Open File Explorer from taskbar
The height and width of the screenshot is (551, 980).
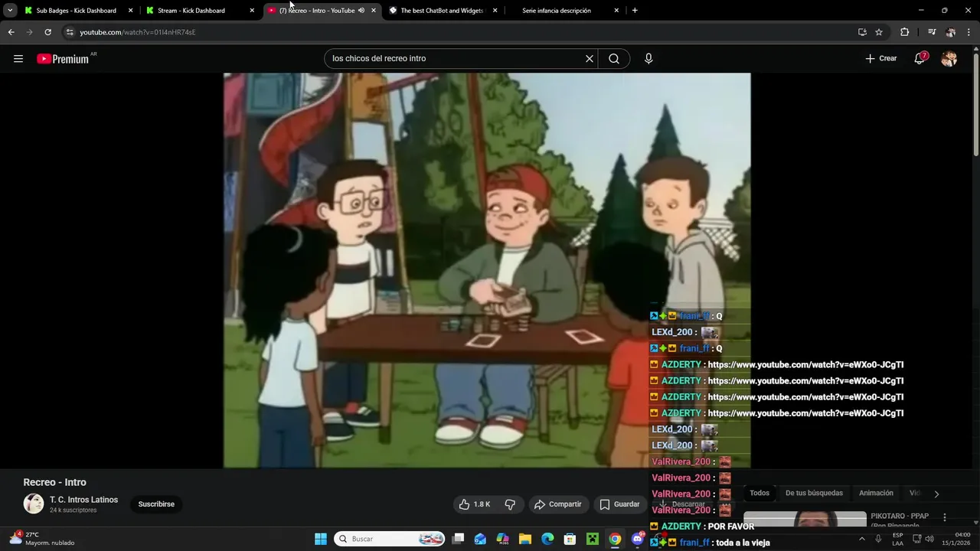click(x=525, y=539)
